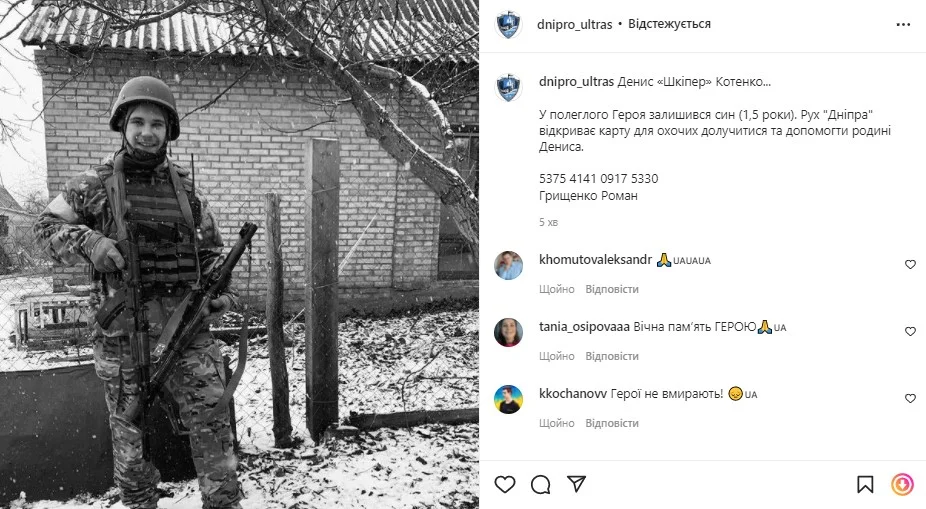The height and width of the screenshot is (509, 926).
Task: Reply to khomutovaleksandr's comment
Action: tap(612, 289)
